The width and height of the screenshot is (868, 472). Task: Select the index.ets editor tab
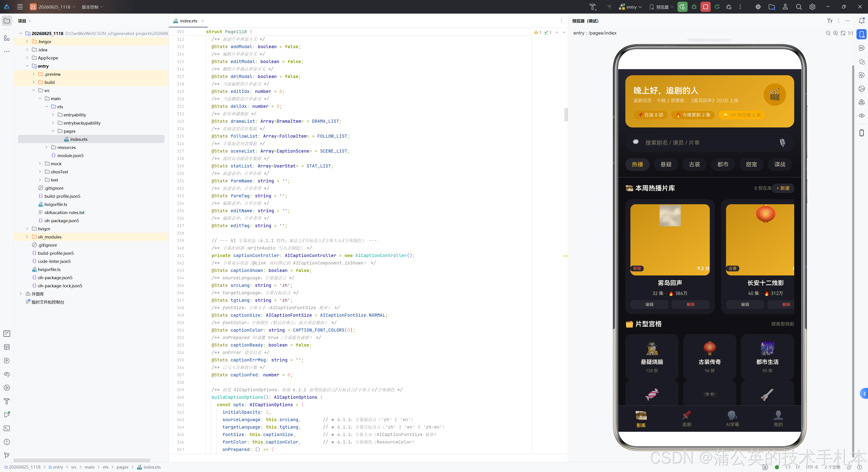point(188,21)
